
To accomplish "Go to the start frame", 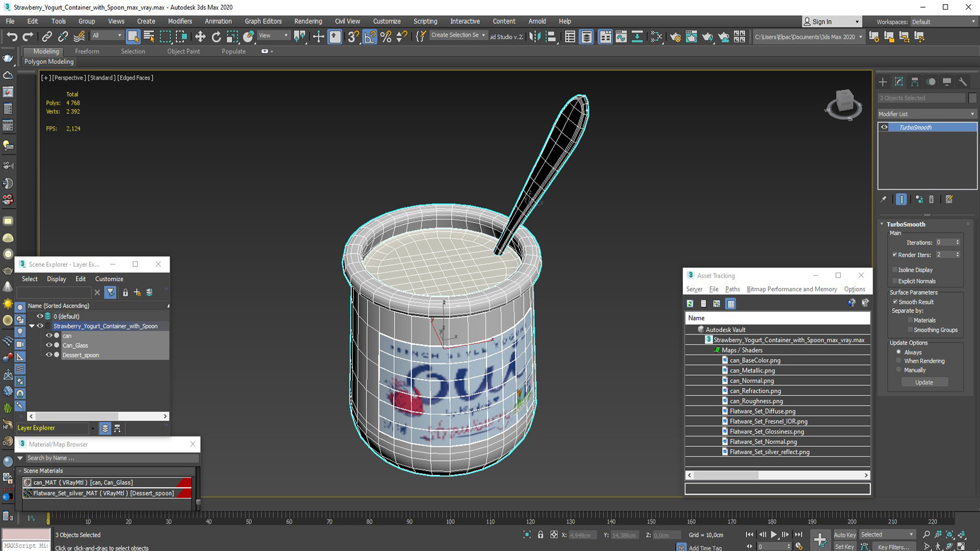I will 749,534.
